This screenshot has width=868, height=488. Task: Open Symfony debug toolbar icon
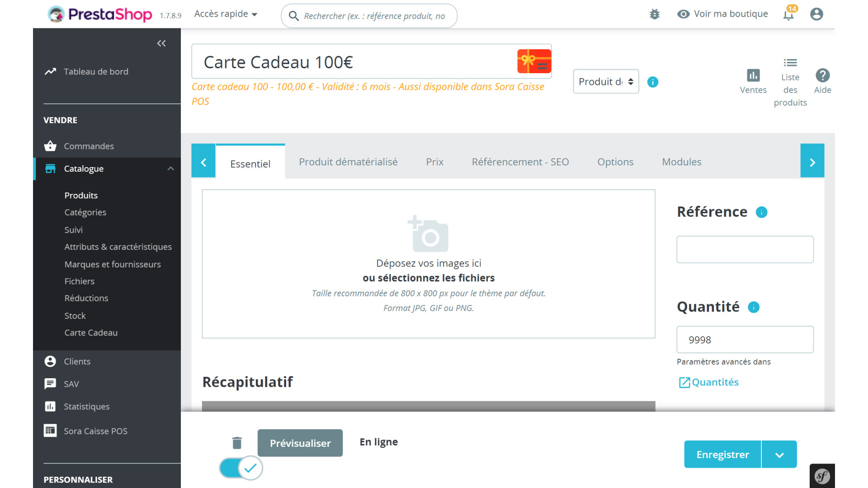pyautogui.click(x=822, y=476)
